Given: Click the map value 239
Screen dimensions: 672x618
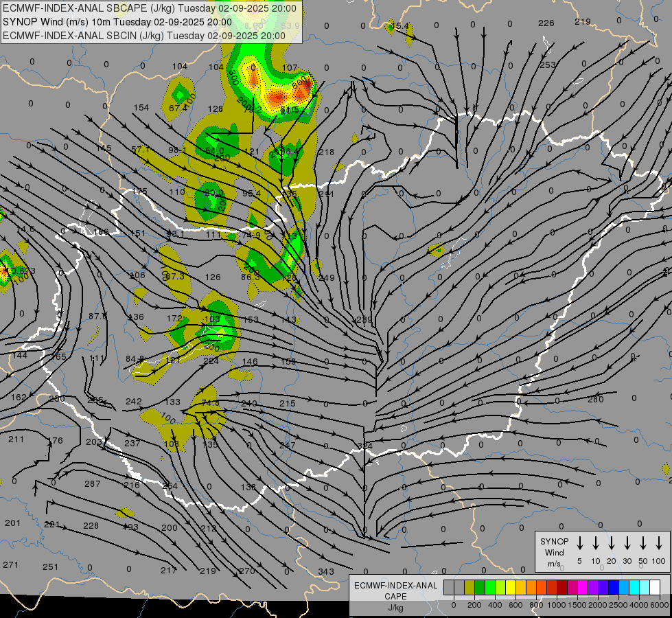Looking at the screenshot, I should tap(364, 320).
